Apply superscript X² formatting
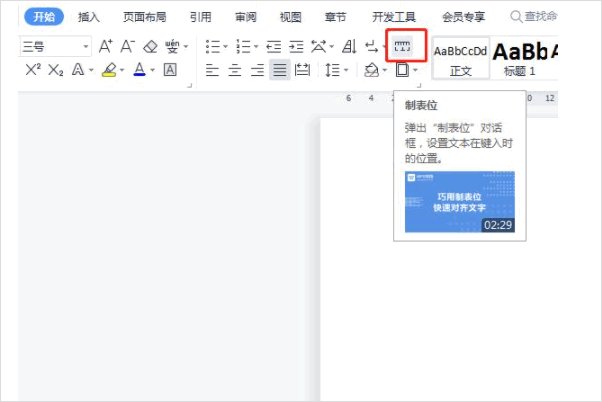602x402 pixels. click(33, 70)
